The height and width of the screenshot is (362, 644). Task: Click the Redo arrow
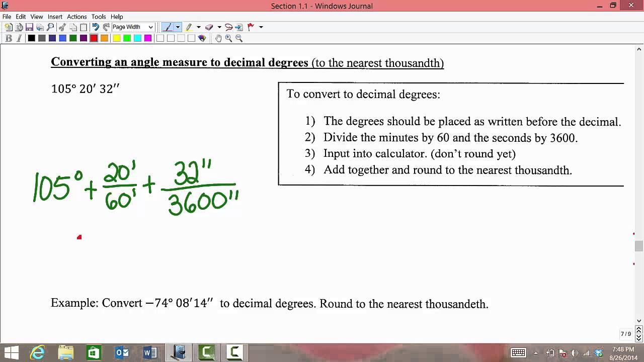click(x=106, y=27)
